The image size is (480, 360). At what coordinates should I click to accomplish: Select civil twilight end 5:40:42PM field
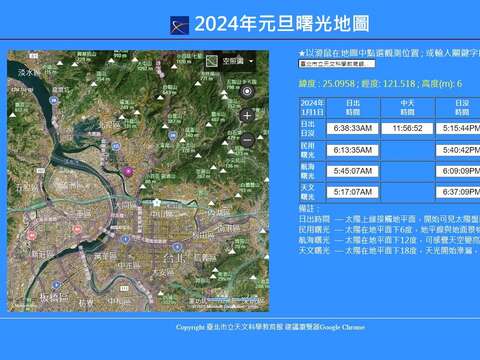tap(458, 150)
